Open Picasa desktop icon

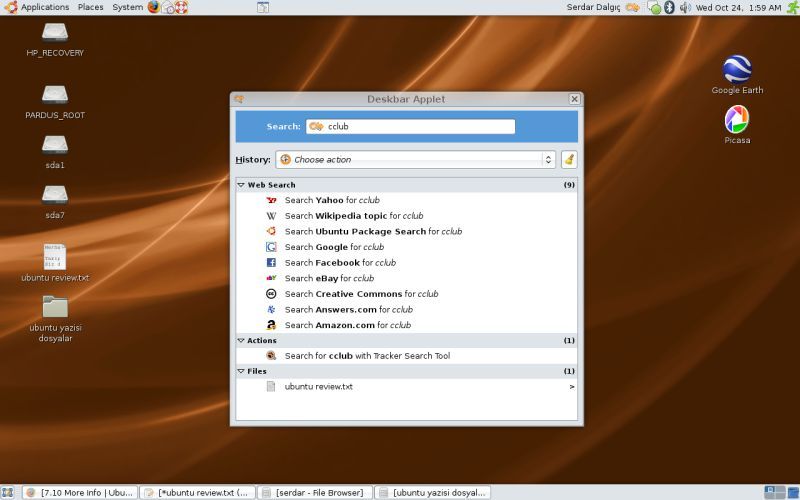737,120
